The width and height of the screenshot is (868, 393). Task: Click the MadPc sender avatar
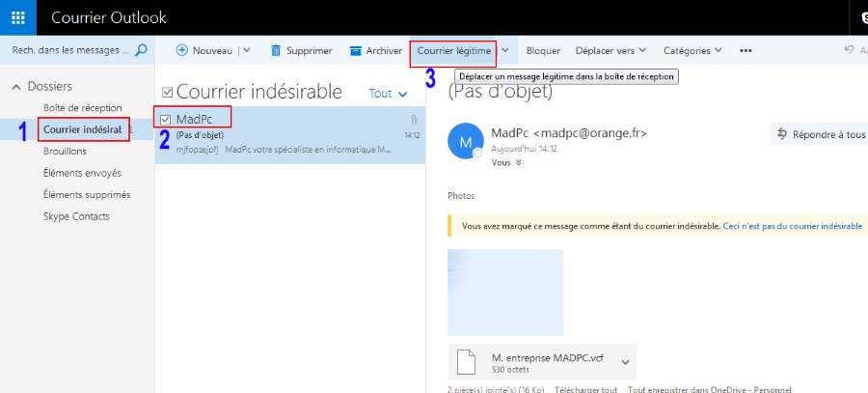pos(466,142)
